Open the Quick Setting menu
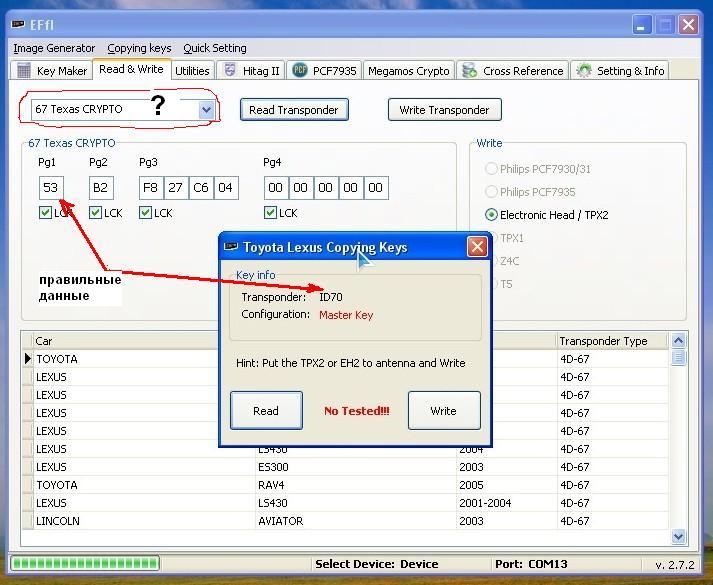Screen dimensions: 713x585 (215, 48)
